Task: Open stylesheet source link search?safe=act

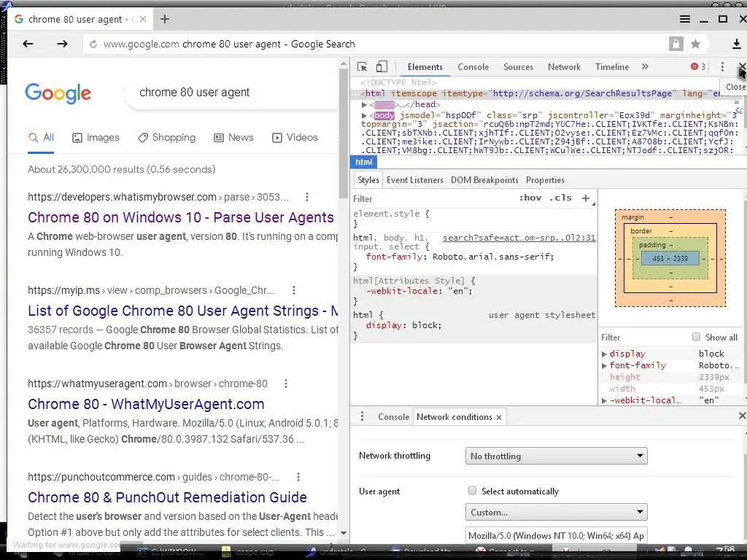Action: (519, 238)
